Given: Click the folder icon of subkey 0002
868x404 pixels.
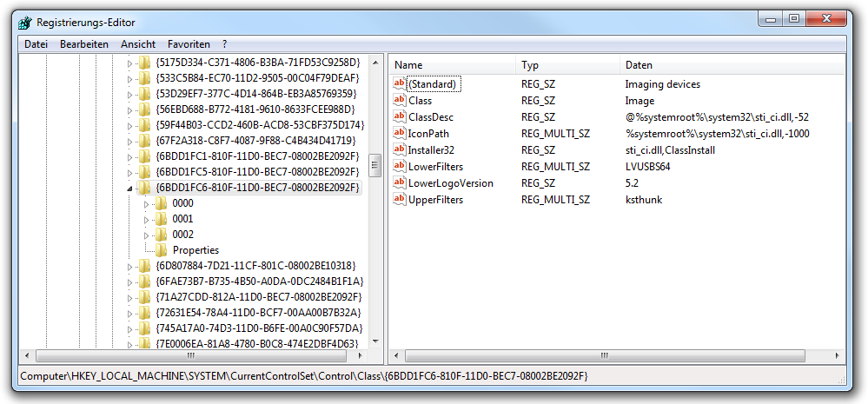Looking at the screenshot, I should [x=161, y=234].
